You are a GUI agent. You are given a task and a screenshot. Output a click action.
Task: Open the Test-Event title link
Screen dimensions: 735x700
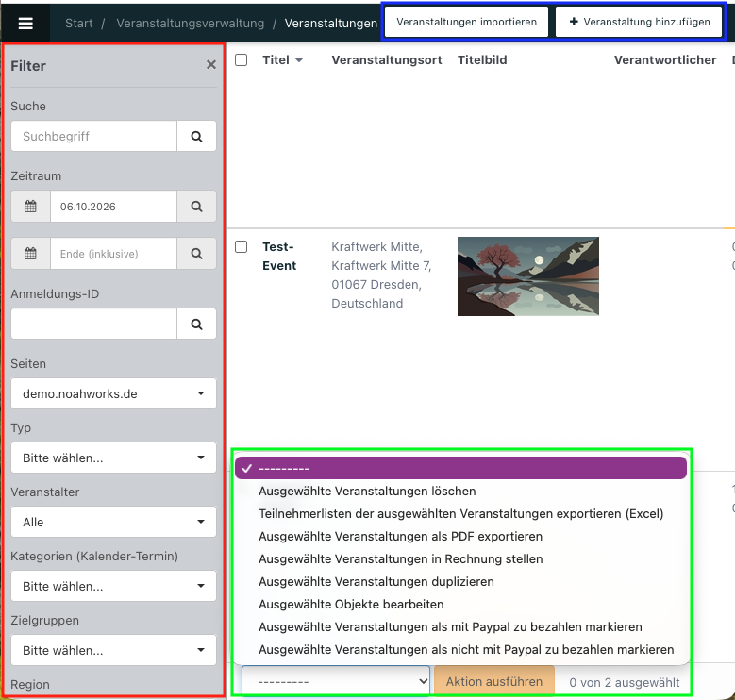pos(279,256)
